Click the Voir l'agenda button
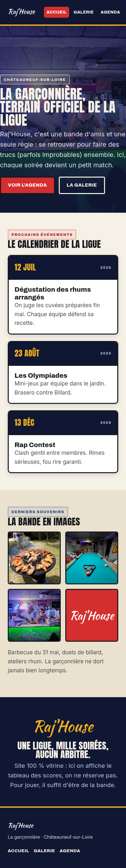 tap(27, 185)
